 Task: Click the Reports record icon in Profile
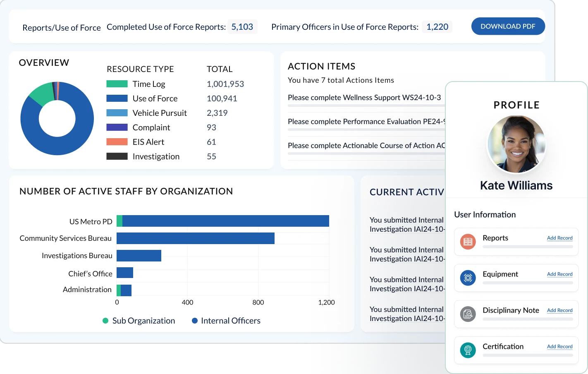(468, 242)
